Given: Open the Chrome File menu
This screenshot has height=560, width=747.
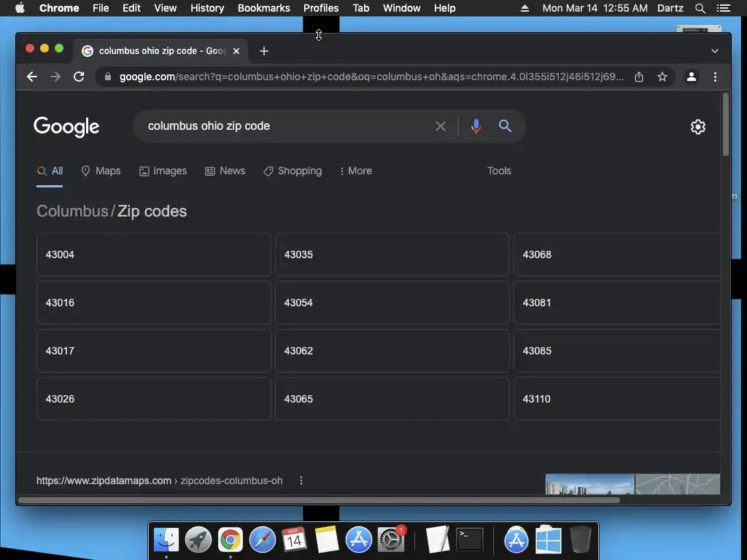Looking at the screenshot, I should [x=101, y=8].
